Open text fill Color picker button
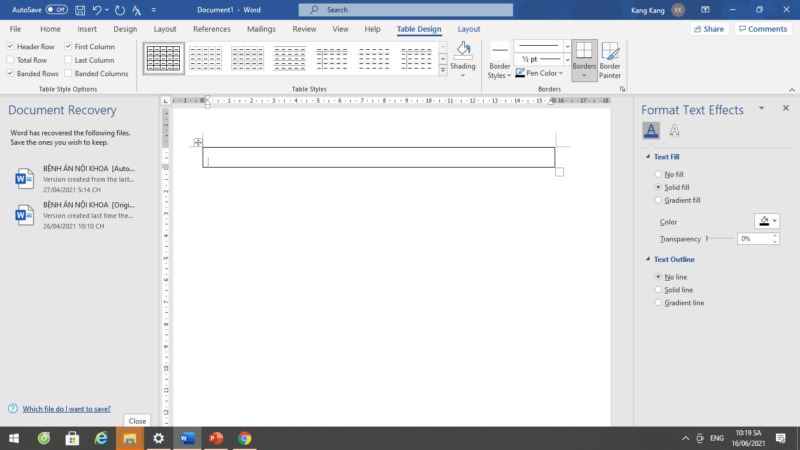The image size is (800, 450). click(x=767, y=221)
